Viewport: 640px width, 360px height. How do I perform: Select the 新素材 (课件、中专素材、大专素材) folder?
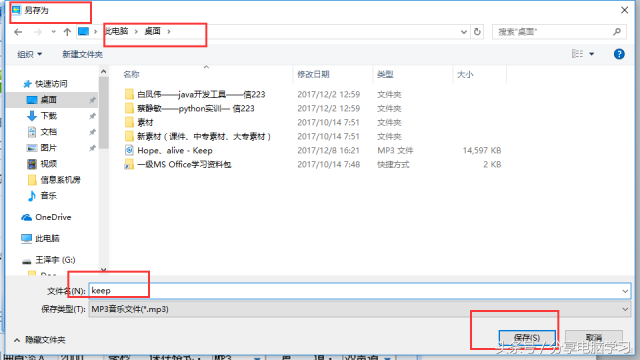click(x=204, y=136)
